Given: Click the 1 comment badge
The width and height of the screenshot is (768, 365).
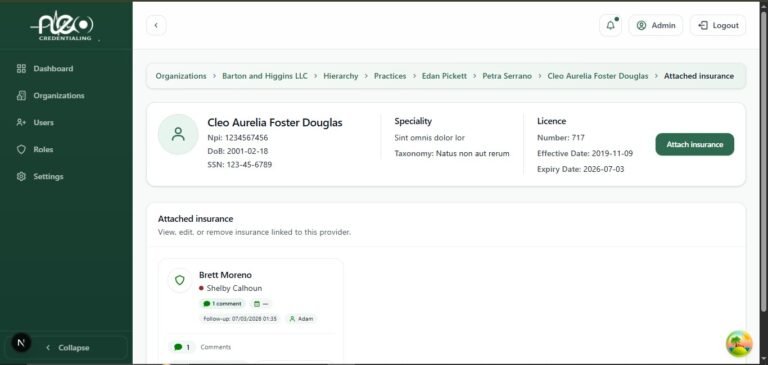Looking at the screenshot, I should tap(222, 304).
